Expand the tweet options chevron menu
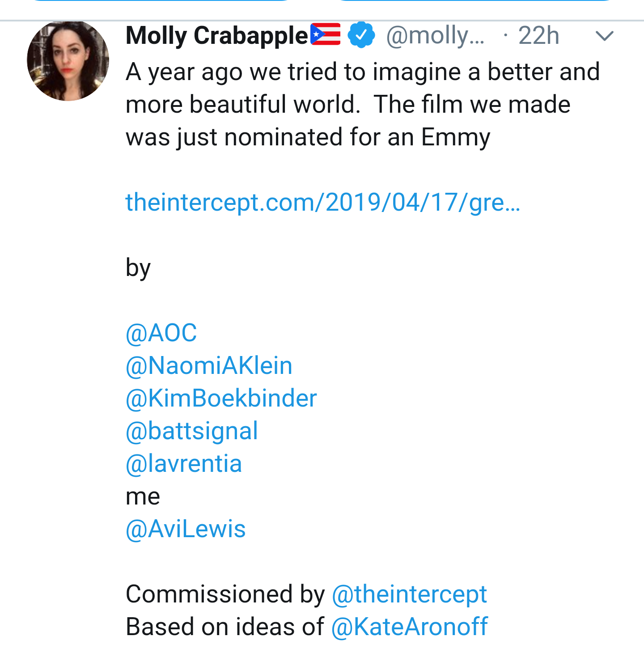The image size is (644, 653). (x=605, y=35)
